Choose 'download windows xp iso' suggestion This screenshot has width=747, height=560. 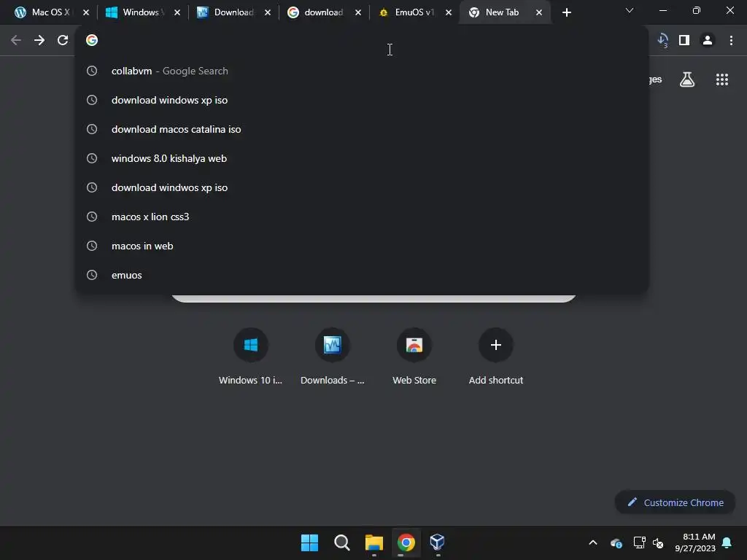click(x=362, y=100)
